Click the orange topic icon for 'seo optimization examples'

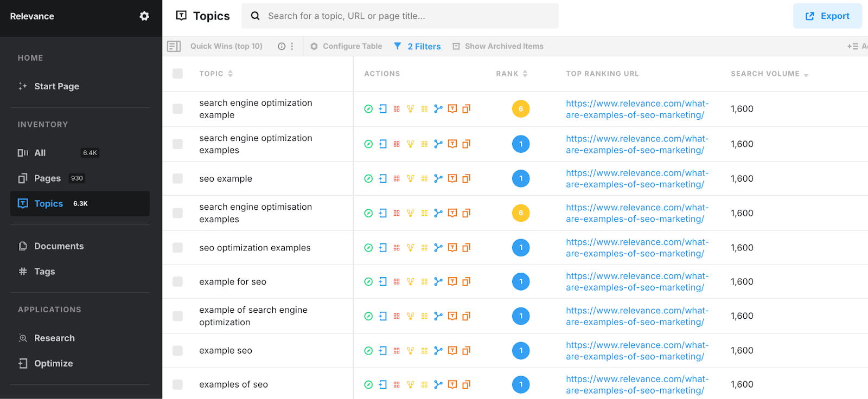452,248
